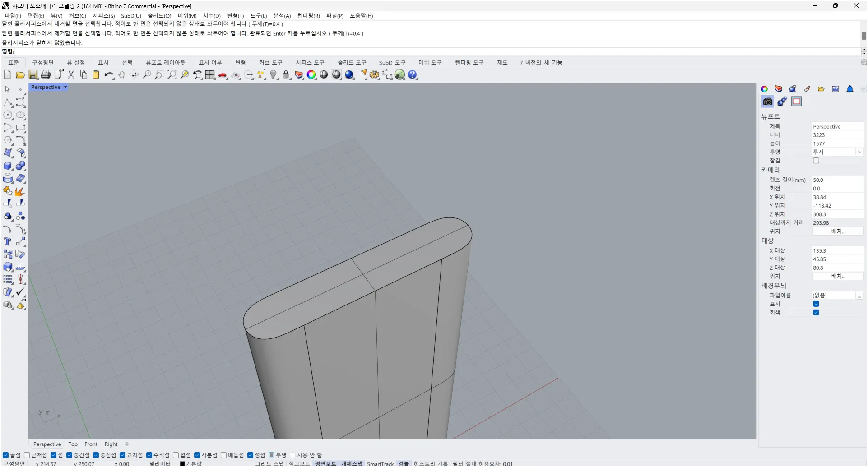Click the light bulb Hide objects icon

(x=274, y=75)
